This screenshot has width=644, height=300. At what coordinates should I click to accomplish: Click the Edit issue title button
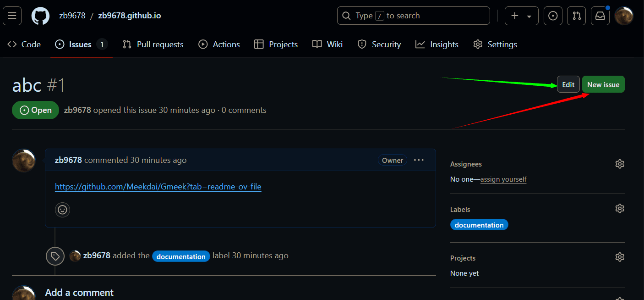pyautogui.click(x=568, y=85)
